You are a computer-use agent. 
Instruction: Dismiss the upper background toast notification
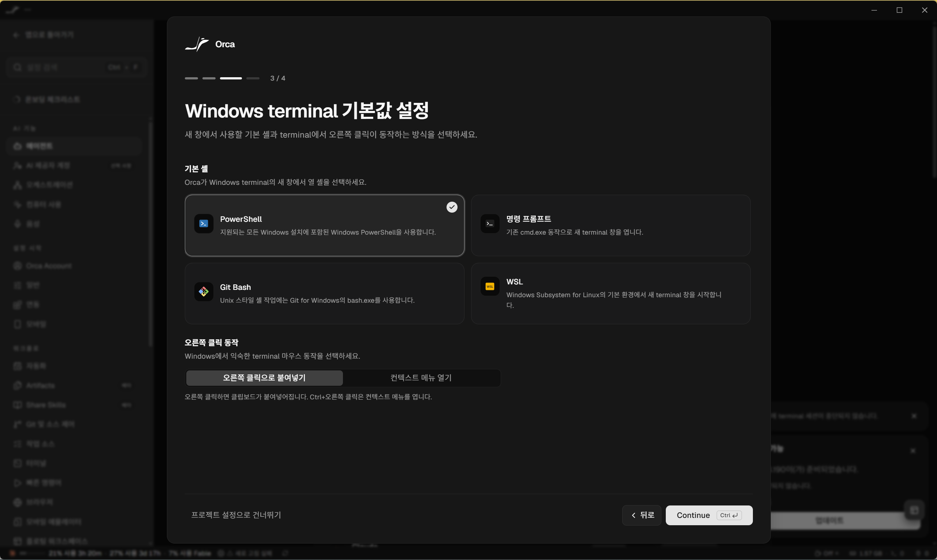[x=914, y=416]
